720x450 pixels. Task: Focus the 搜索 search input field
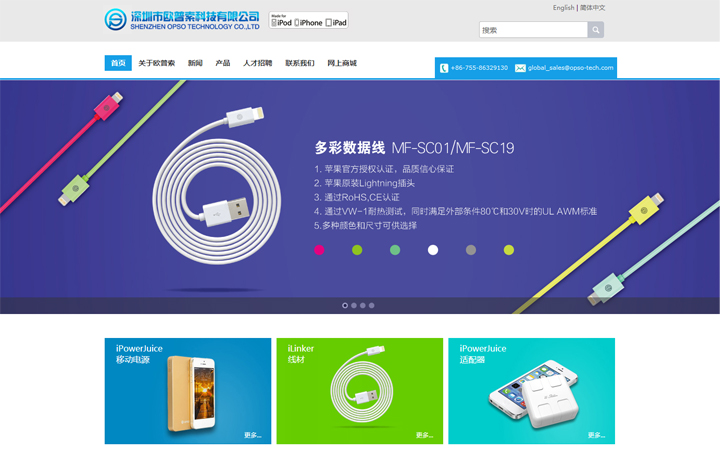click(x=533, y=30)
